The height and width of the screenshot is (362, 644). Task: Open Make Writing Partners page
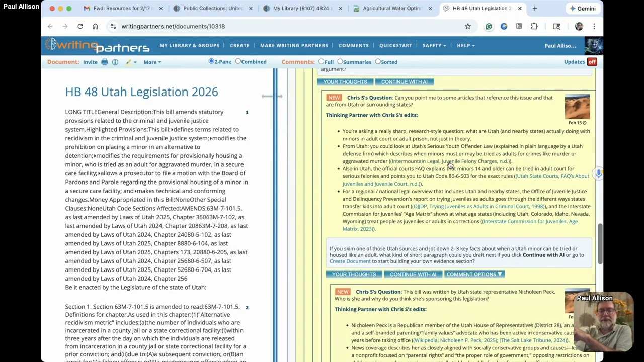(294, 45)
